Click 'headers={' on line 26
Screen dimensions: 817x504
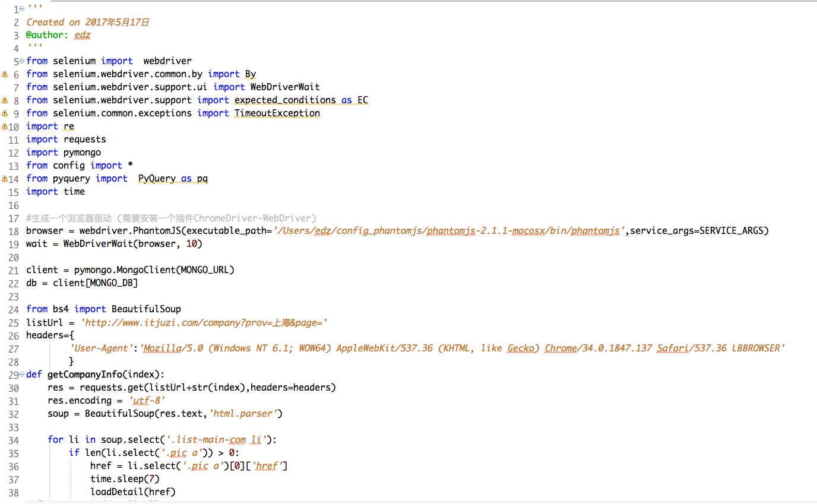(x=50, y=335)
